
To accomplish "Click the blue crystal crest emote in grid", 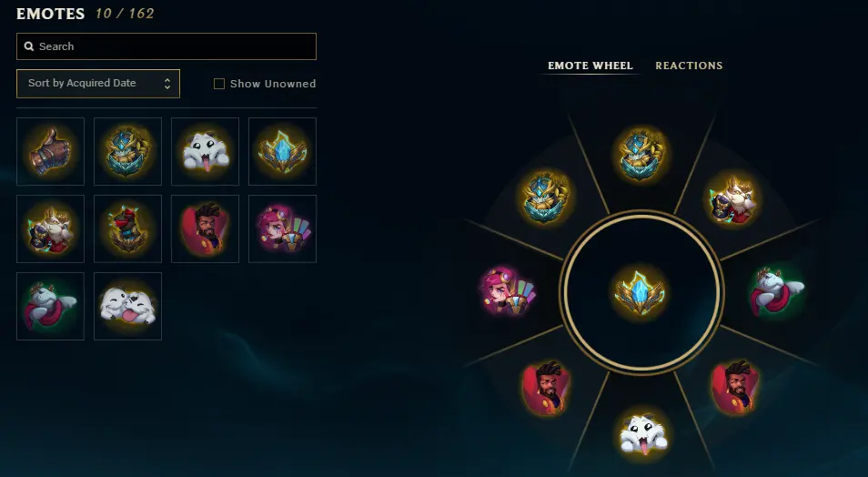I will [282, 151].
